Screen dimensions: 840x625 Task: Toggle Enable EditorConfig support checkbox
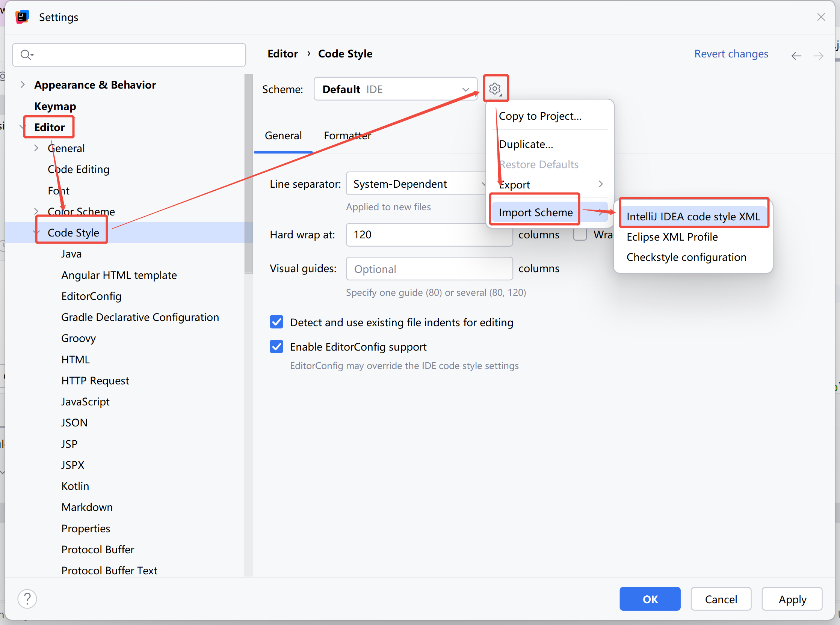coord(277,346)
